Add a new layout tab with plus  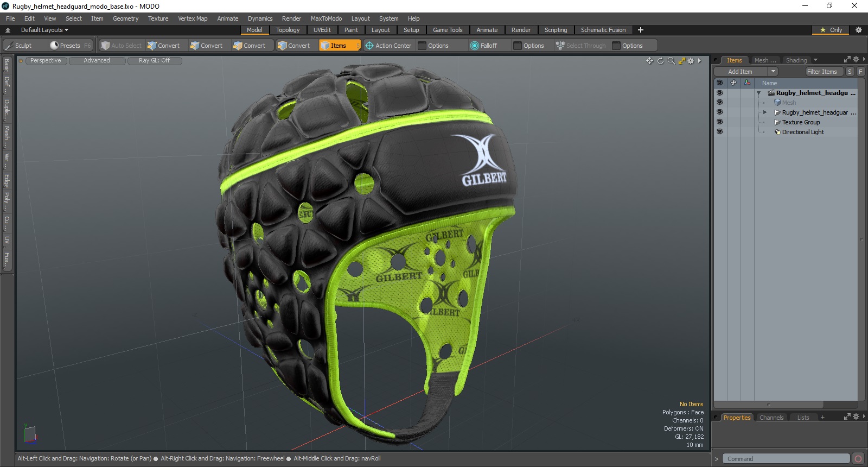(x=641, y=30)
